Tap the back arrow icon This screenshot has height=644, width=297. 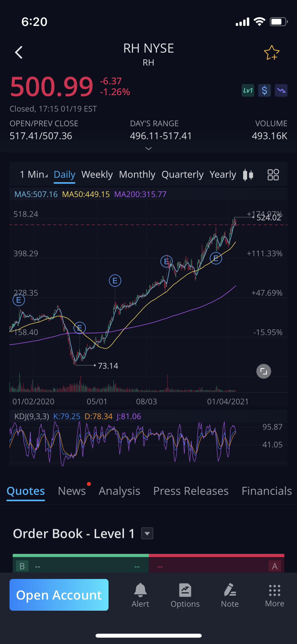click(19, 52)
